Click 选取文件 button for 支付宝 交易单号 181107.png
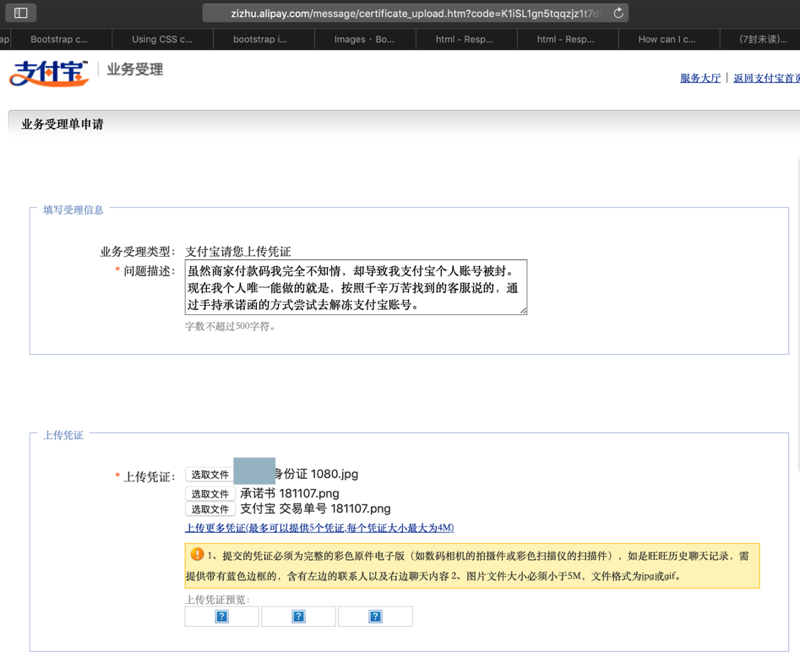The height and width of the screenshot is (653, 800). point(210,509)
